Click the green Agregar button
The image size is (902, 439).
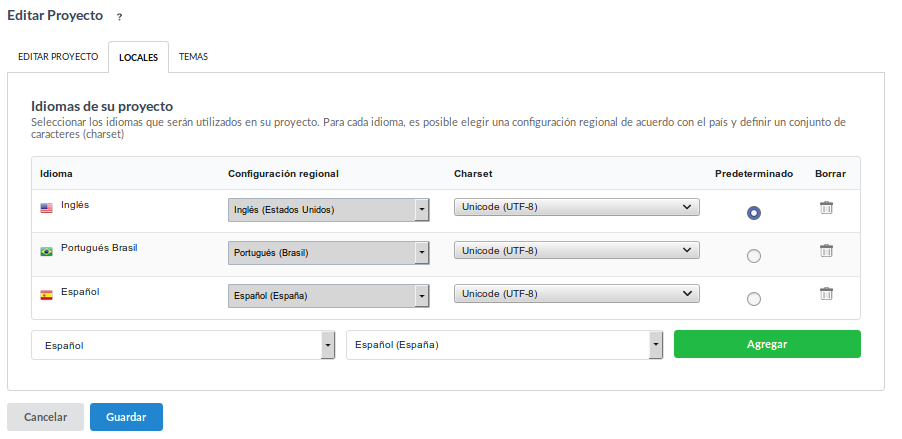click(x=767, y=344)
